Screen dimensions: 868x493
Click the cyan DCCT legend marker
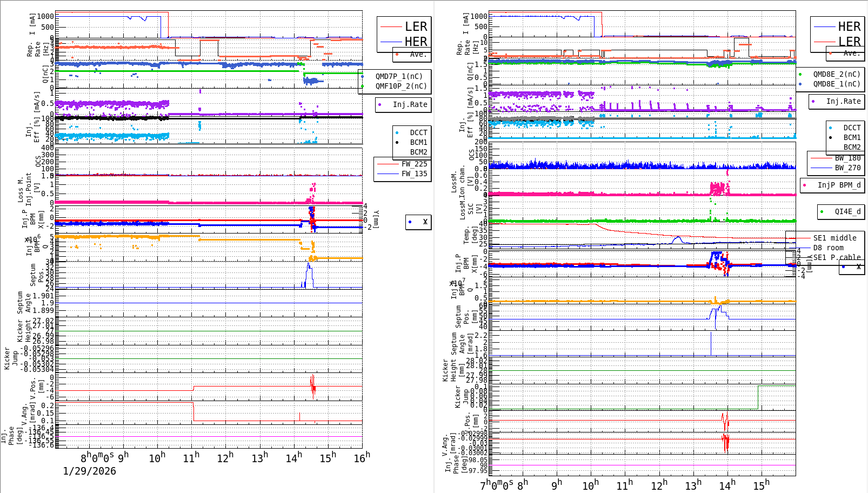[x=398, y=132]
